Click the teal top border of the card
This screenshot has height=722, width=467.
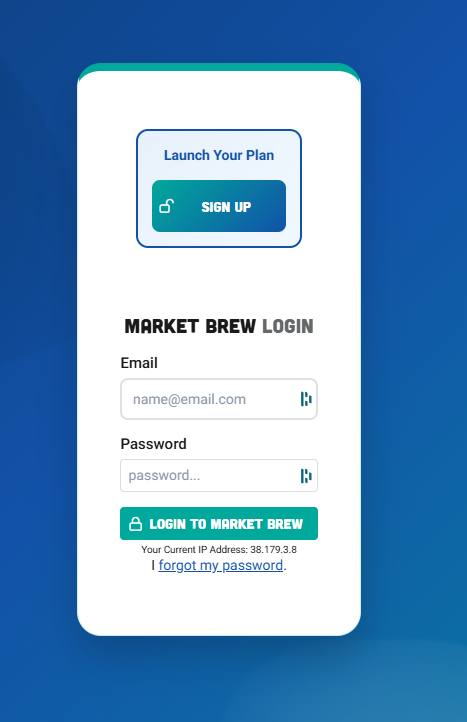click(x=219, y=67)
